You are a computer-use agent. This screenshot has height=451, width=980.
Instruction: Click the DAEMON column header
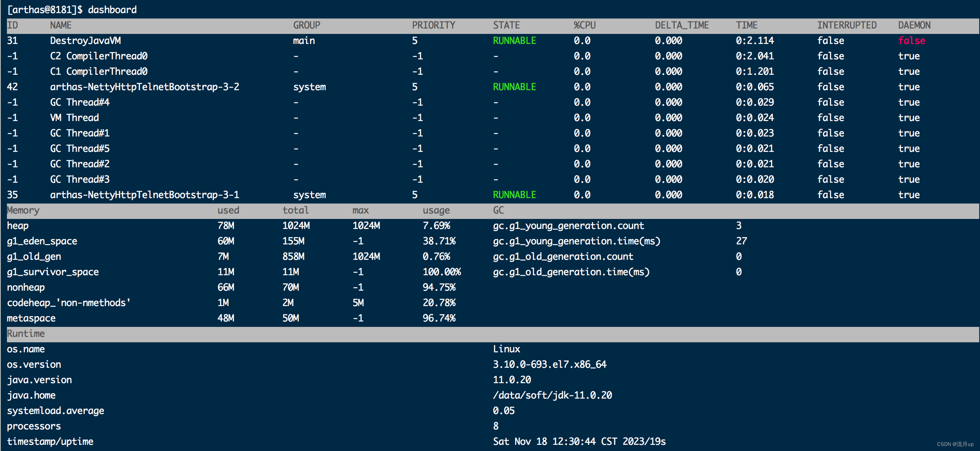(914, 25)
